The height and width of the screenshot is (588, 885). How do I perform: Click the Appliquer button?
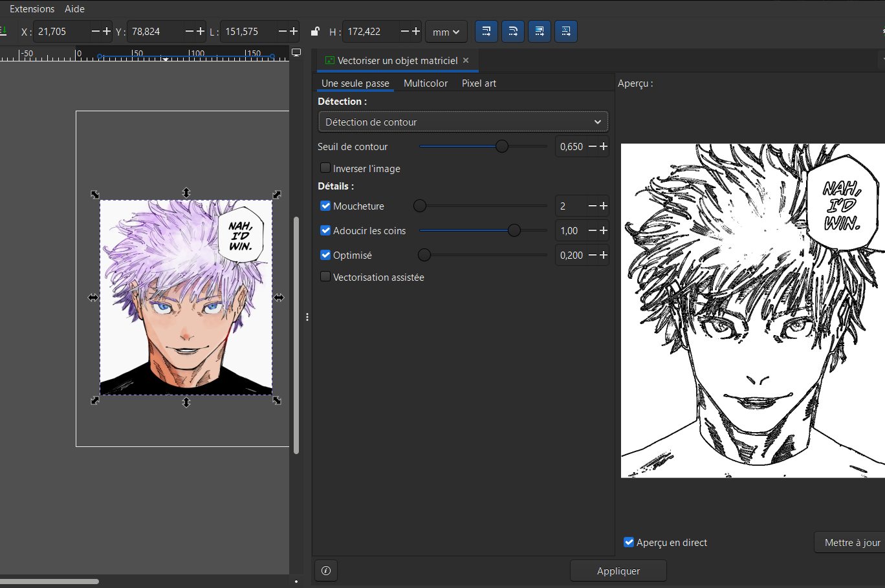pos(618,571)
